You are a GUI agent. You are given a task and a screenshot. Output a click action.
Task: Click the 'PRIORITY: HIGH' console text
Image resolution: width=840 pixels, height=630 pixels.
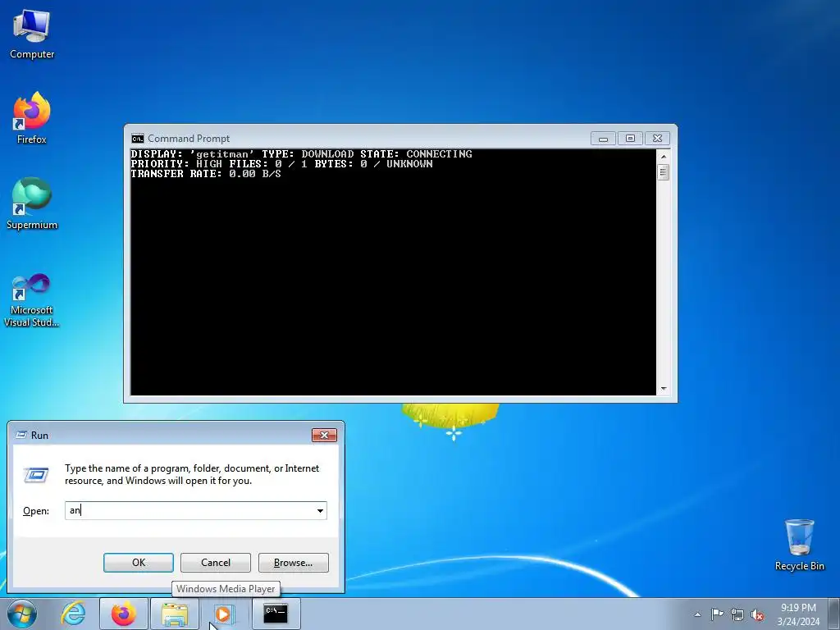coord(176,164)
